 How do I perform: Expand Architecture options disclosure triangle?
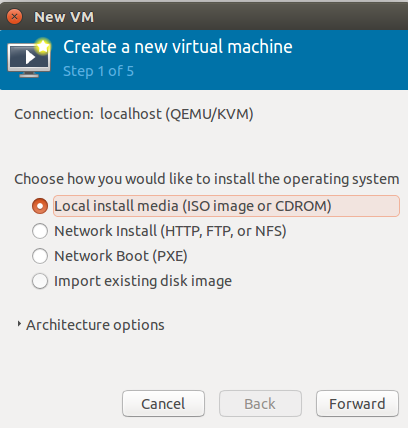19,324
